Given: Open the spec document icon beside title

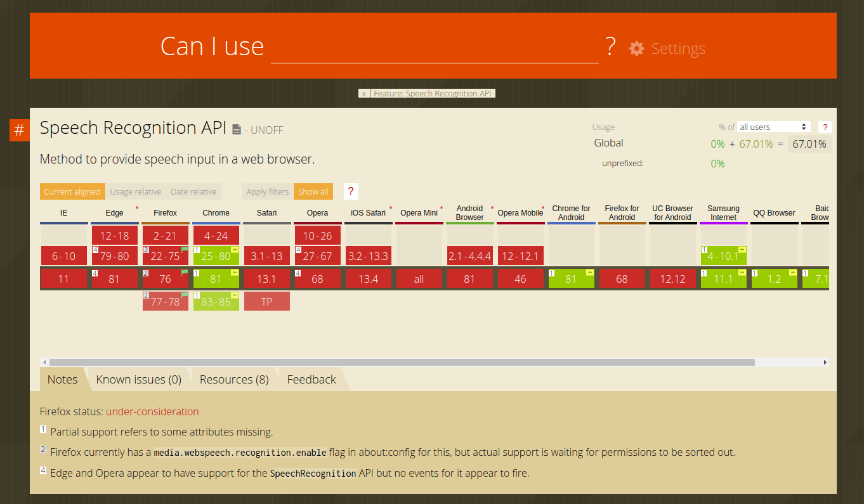Looking at the screenshot, I should click(237, 129).
